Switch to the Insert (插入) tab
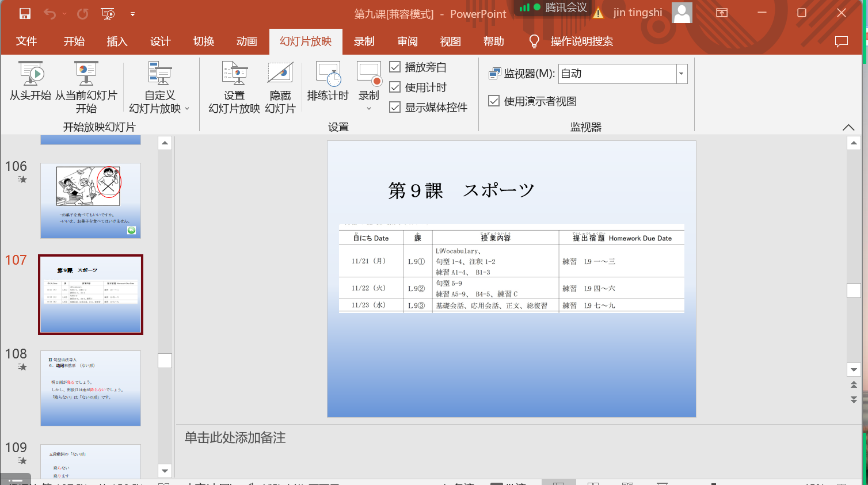The width and height of the screenshot is (868, 485). (117, 41)
